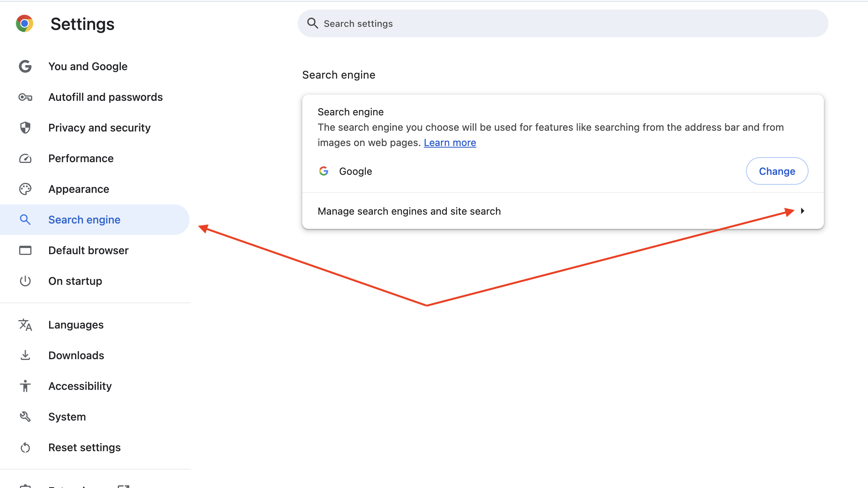The height and width of the screenshot is (488, 868).
Task: Click the Google G icon in sidebar
Action: pos(25,66)
